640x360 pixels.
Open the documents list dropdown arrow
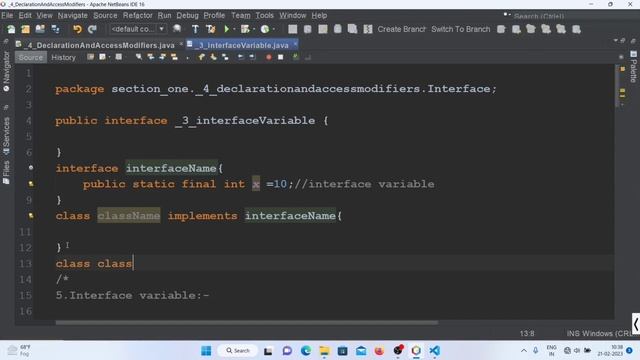click(x=616, y=40)
